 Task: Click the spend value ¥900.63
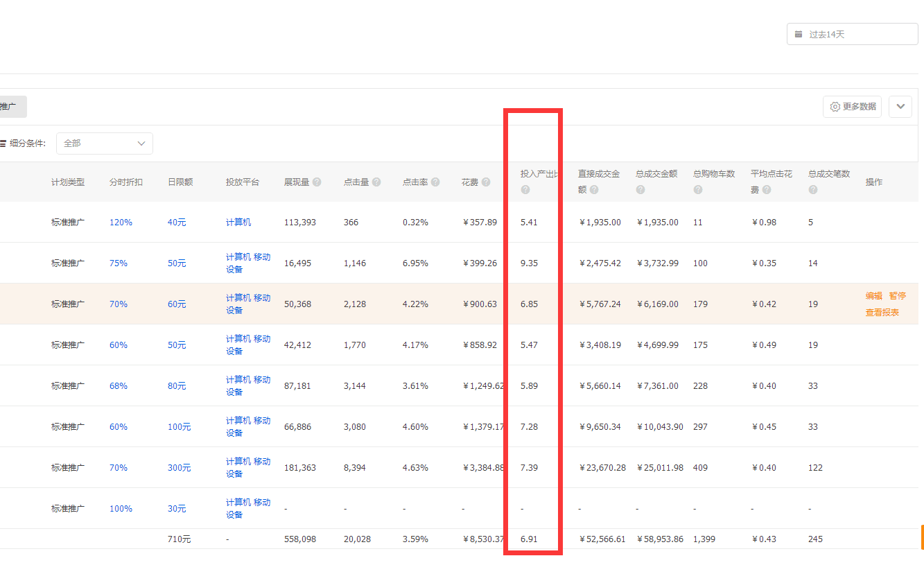click(480, 304)
